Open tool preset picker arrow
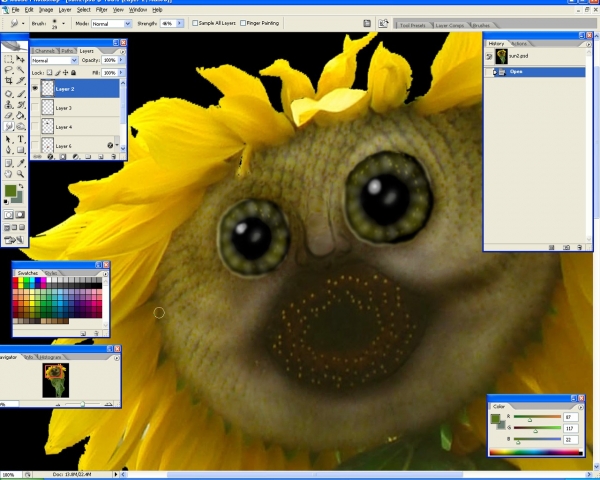The width and height of the screenshot is (600, 480). coord(23,24)
